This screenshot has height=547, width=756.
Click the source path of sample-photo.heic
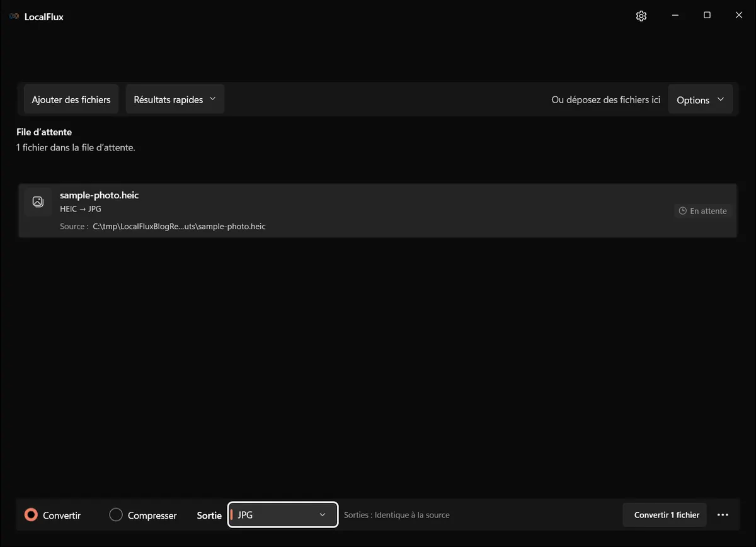[179, 227]
